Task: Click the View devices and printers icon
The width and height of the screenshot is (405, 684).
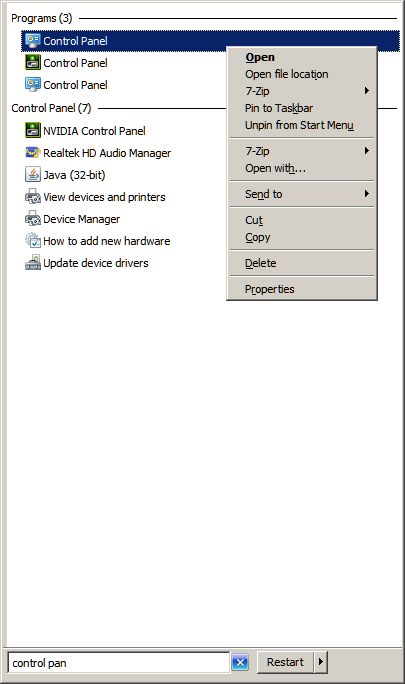Action: (33, 197)
